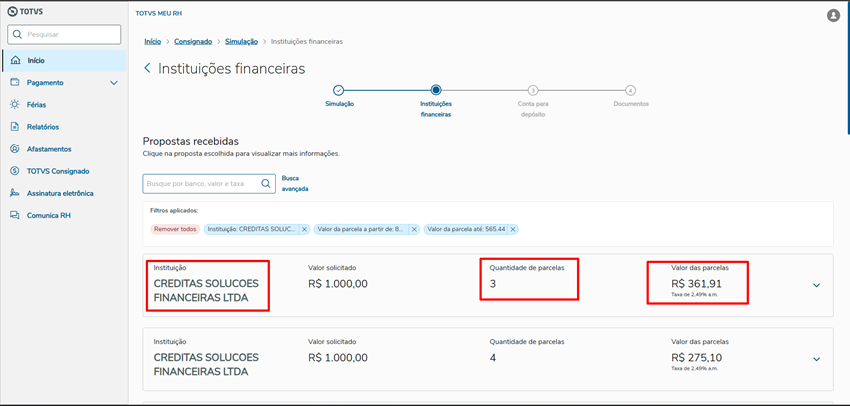Open the Início home icon
Viewport: 850px width, 406px height.
(x=16, y=61)
